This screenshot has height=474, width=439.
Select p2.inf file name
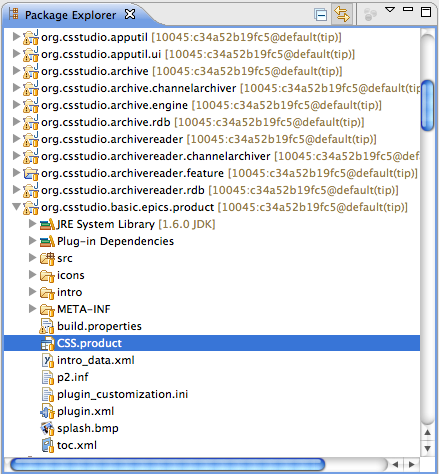click(x=73, y=377)
